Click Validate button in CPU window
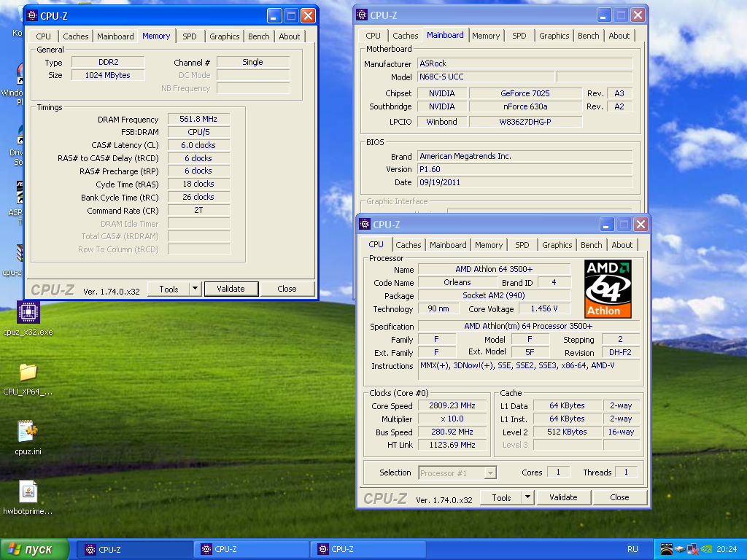747x560 pixels. pyautogui.click(x=563, y=497)
